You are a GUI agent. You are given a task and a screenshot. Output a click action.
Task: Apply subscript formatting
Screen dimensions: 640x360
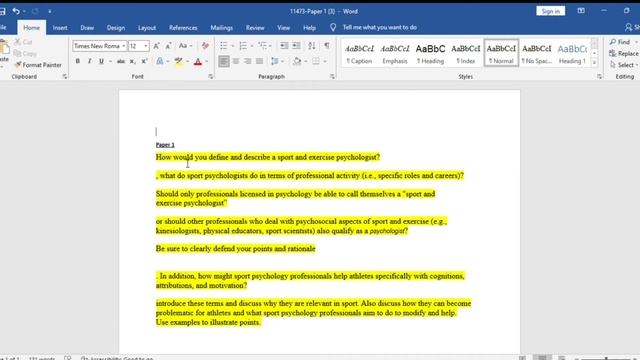tap(132, 61)
